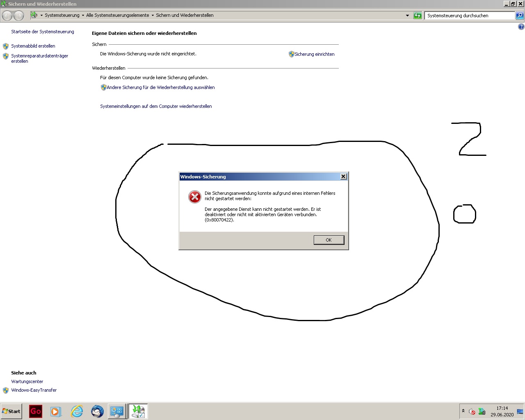Click shield icon beside Windows-EasyTransfer
The image size is (525, 420).
tap(6, 390)
